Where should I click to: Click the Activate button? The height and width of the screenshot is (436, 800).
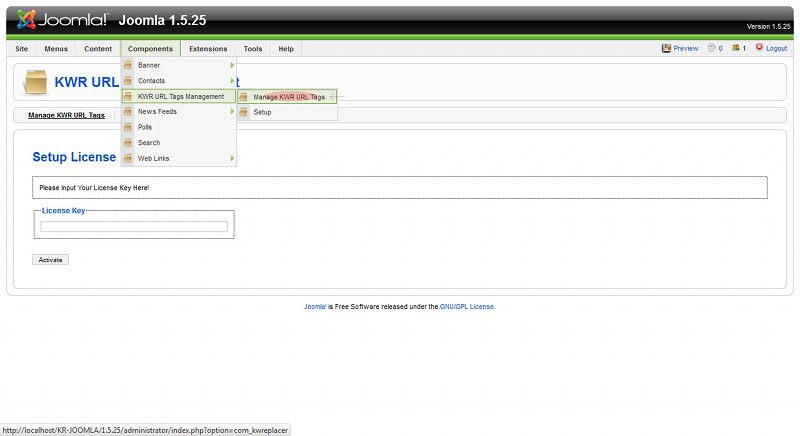click(51, 260)
